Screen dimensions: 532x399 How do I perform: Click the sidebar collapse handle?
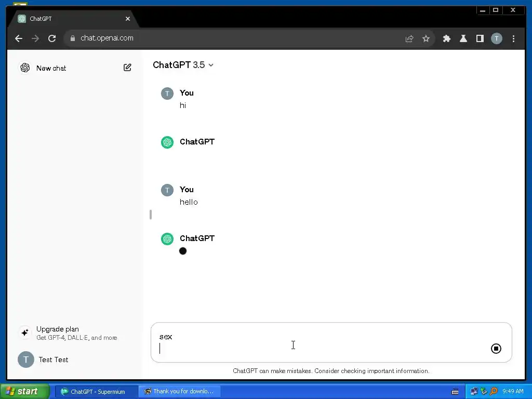point(150,215)
